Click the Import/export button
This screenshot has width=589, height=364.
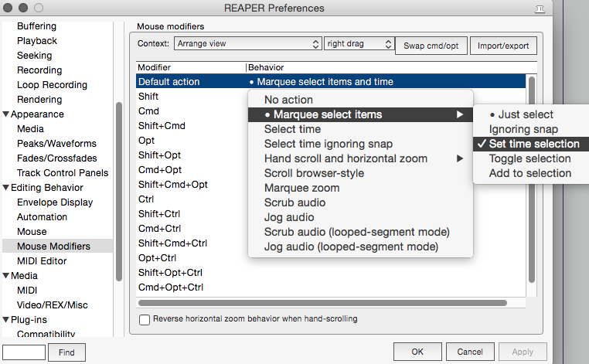tap(503, 46)
